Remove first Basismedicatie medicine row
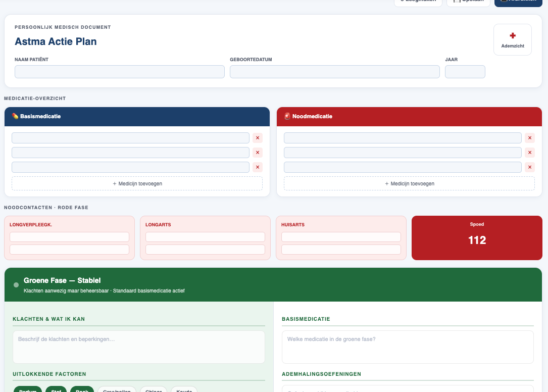 coord(258,138)
